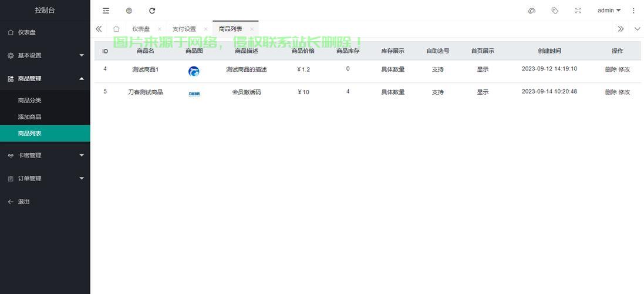Viewport: 644px width, 294px height.
Task: Expand the 基本设置 menu
Action: point(45,55)
